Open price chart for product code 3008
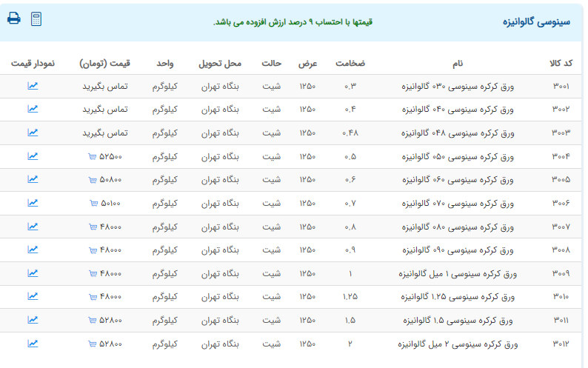This screenshot has height=368, width=588. pyautogui.click(x=33, y=250)
